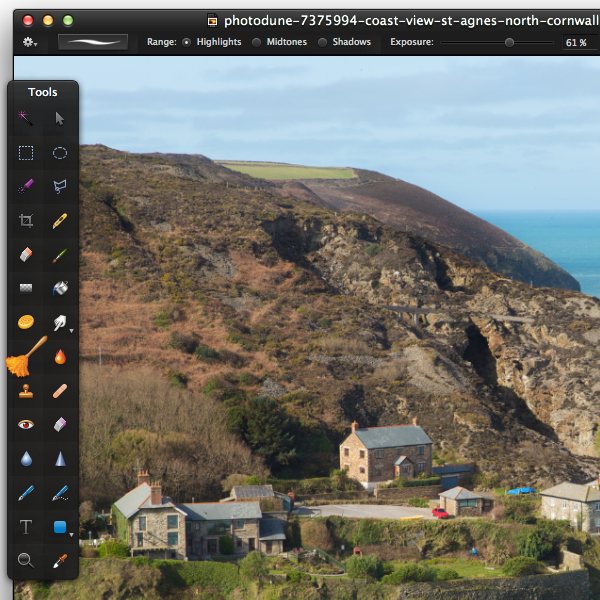Pick the Clone Stamp tool
The image size is (600, 600).
(x=26, y=391)
